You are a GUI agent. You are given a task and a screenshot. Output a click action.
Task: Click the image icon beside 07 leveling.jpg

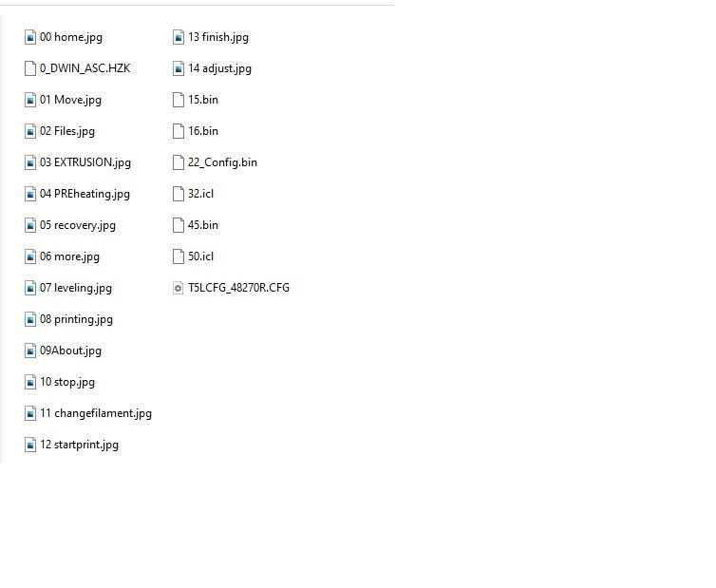[x=30, y=288]
